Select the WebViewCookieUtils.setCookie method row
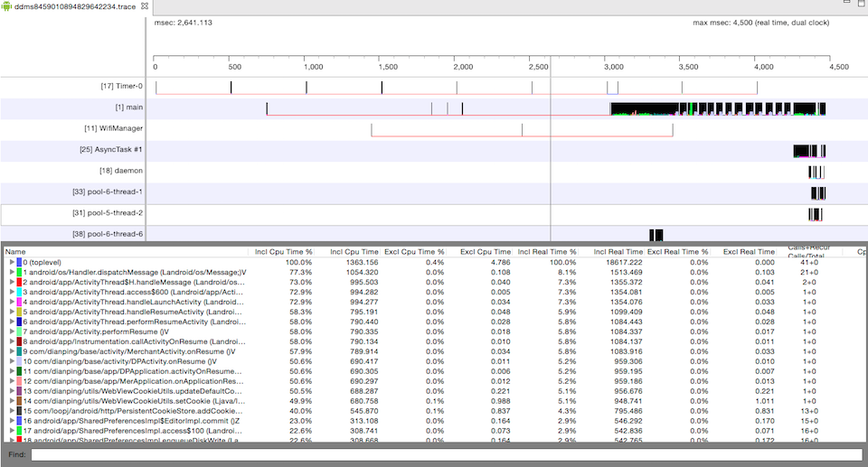This screenshot has width=868, height=467. tap(136, 400)
